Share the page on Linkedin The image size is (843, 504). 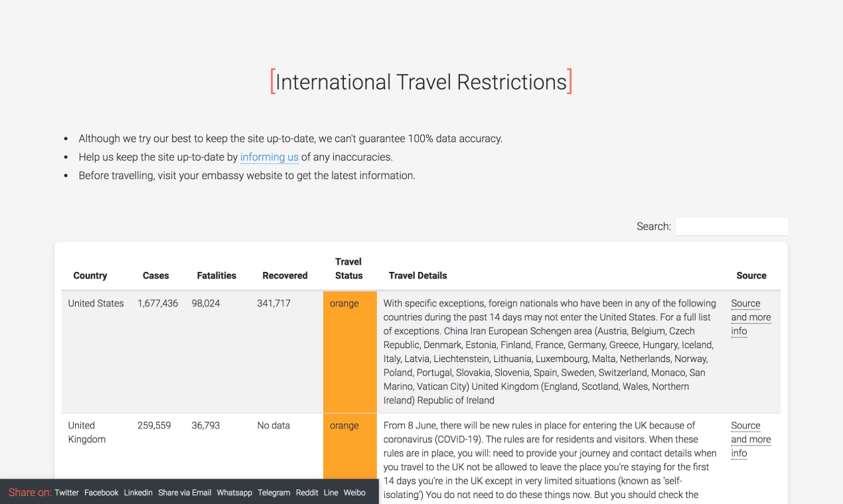(x=138, y=493)
